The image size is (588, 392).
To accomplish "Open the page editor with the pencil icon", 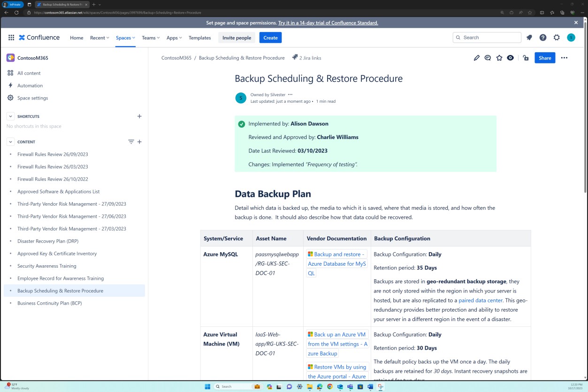I will [x=476, y=58].
